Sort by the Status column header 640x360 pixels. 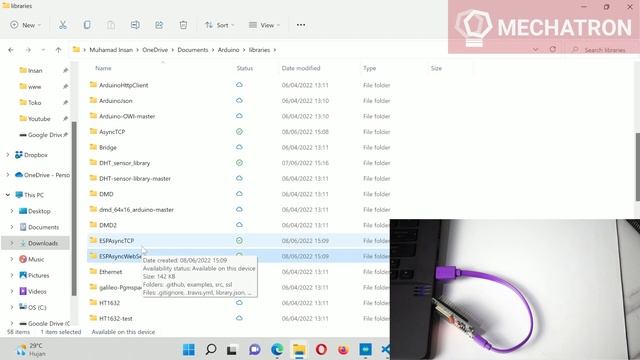pyautogui.click(x=245, y=68)
